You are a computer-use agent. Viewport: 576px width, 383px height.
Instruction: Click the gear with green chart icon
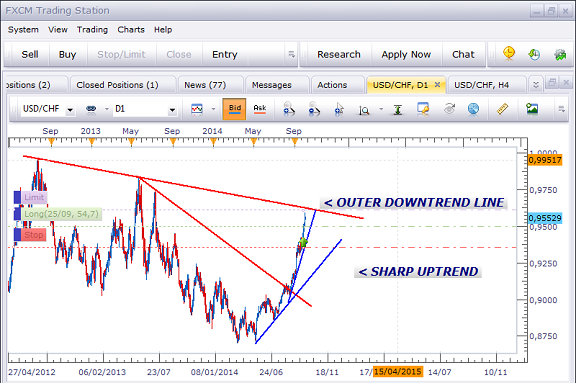pos(560,55)
